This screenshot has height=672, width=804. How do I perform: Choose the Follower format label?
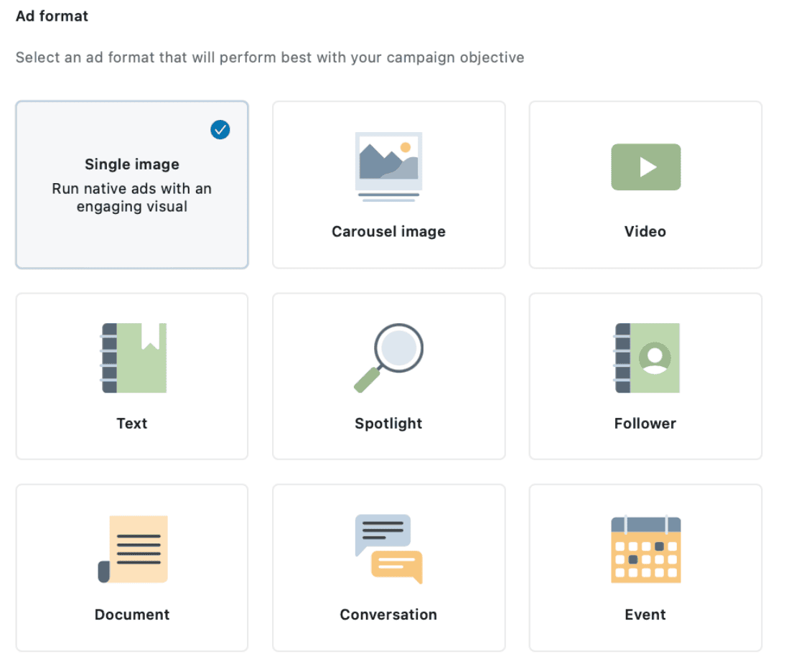[645, 423]
